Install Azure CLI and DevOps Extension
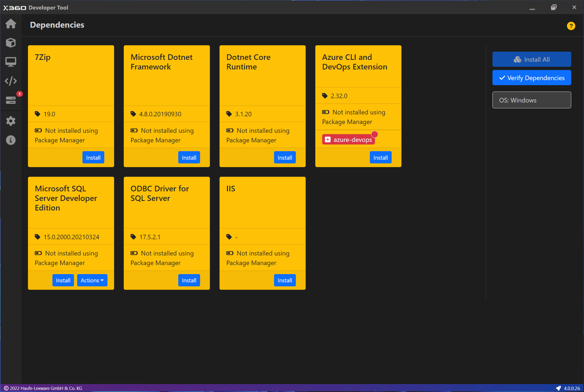This screenshot has width=584, height=392. [380, 158]
